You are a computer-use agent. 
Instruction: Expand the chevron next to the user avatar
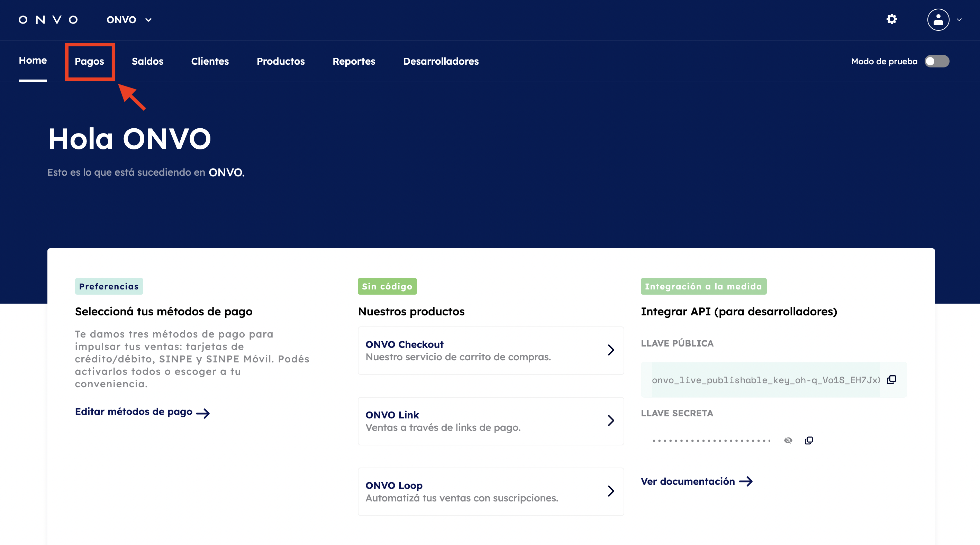(x=959, y=20)
